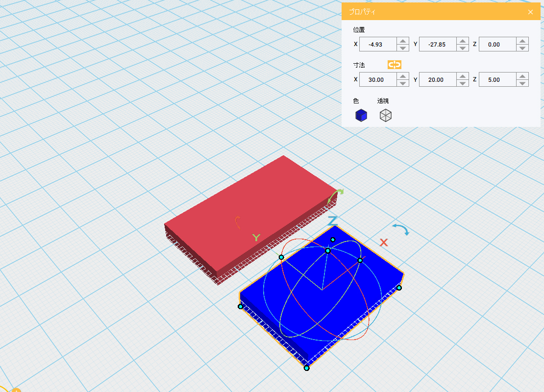Viewport: 544px width, 392px height.
Task: Increase dimension Y with the up arrow
Action: click(x=463, y=76)
